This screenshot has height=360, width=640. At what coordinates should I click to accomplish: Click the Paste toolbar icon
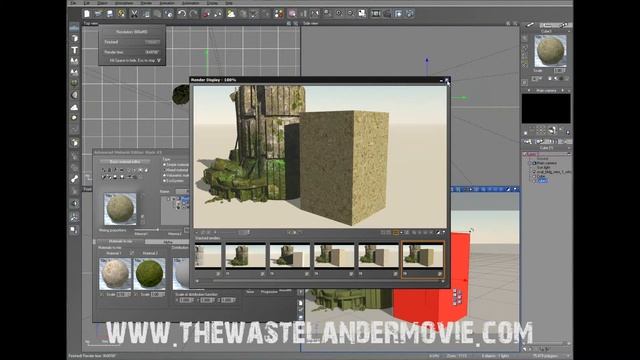(x=157, y=13)
